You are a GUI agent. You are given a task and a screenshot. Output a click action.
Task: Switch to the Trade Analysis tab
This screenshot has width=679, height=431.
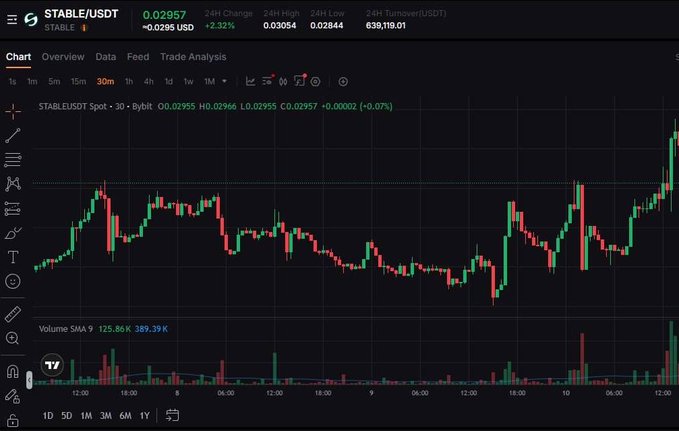[193, 57]
